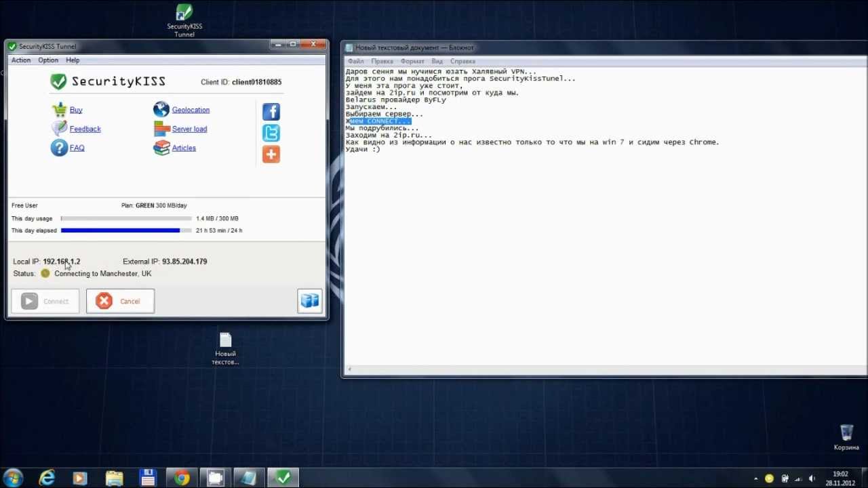Click the This day usage progress bar
The height and width of the screenshot is (488, 868).
(x=125, y=218)
